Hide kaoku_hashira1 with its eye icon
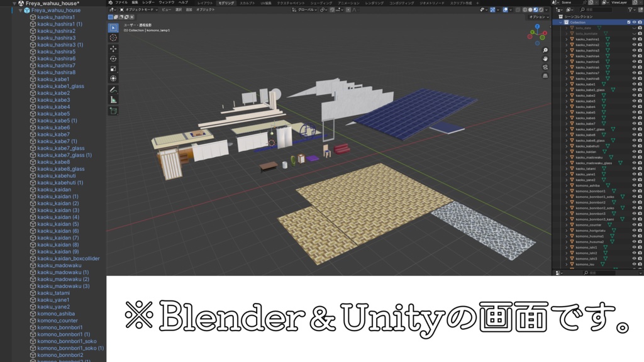 pyautogui.click(x=634, y=39)
